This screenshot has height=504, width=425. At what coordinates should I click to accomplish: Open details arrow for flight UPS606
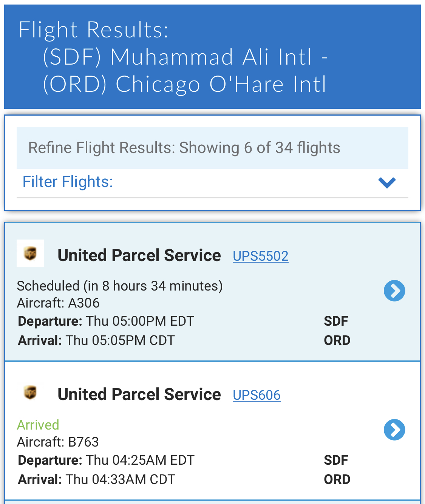[394, 430]
